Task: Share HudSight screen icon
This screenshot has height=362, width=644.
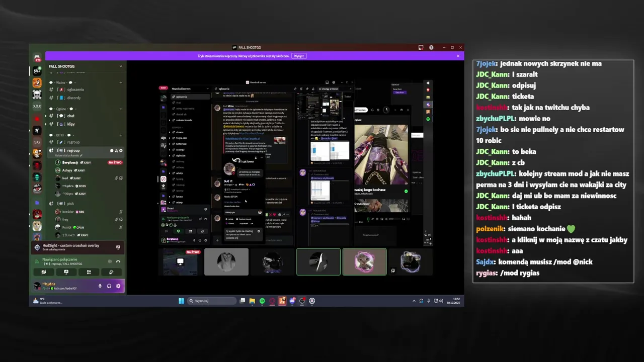Action: tap(118, 247)
